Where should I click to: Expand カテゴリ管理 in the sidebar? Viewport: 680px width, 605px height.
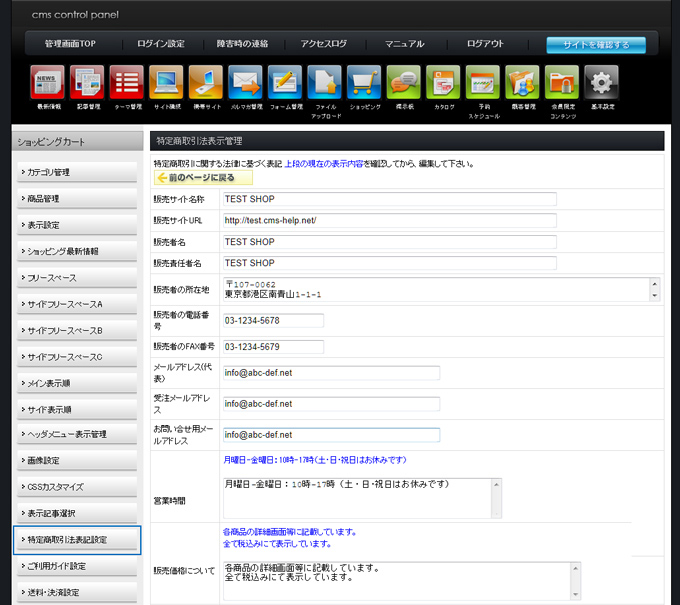point(76,172)
